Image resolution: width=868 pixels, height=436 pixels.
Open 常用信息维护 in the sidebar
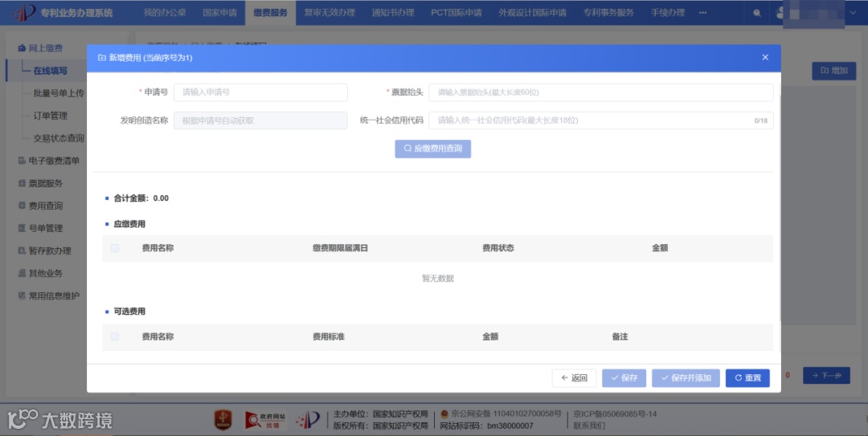point(55,296)
